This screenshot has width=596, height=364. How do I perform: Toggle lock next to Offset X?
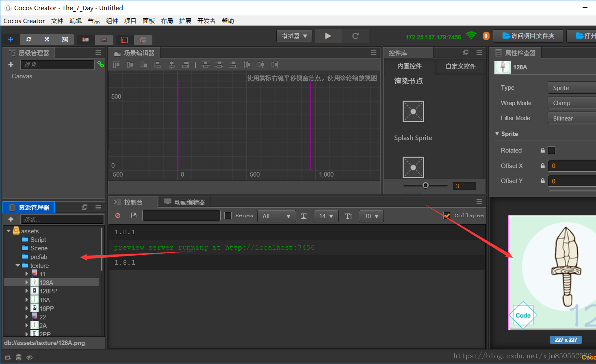tap(542, 166)
